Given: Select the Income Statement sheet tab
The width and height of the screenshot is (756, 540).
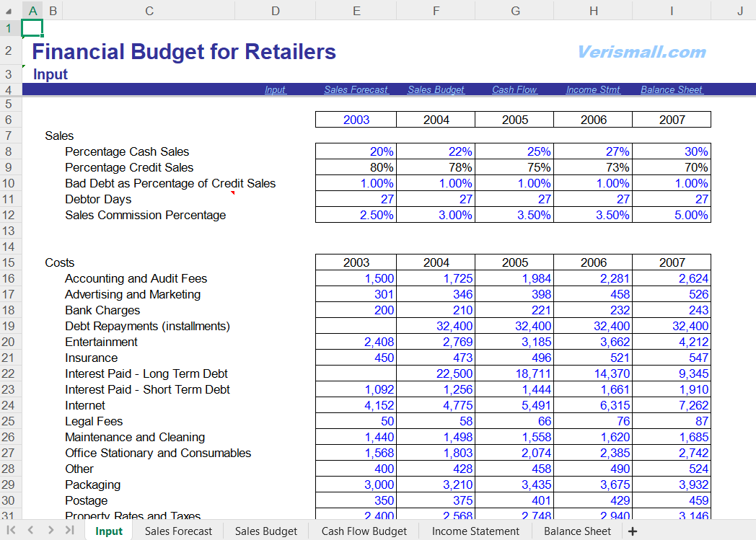Looking at the screenshot, I should pos(475,531).
